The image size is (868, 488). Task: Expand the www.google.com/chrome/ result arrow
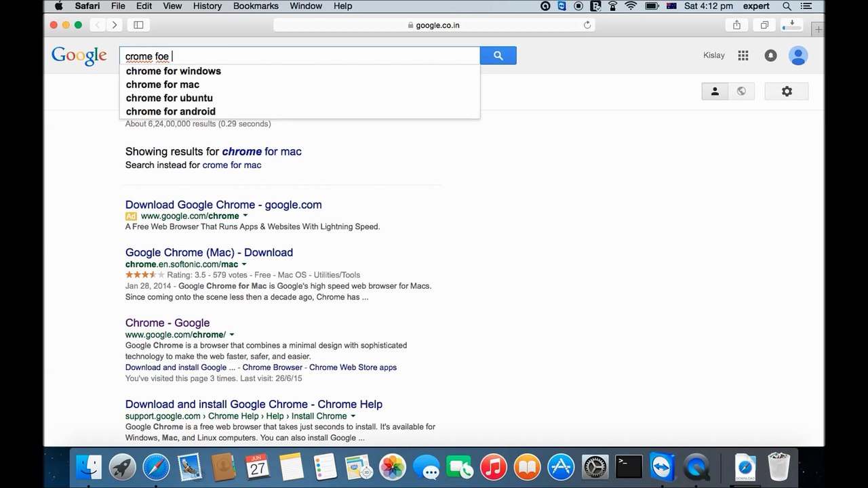[x=231, y=334]
